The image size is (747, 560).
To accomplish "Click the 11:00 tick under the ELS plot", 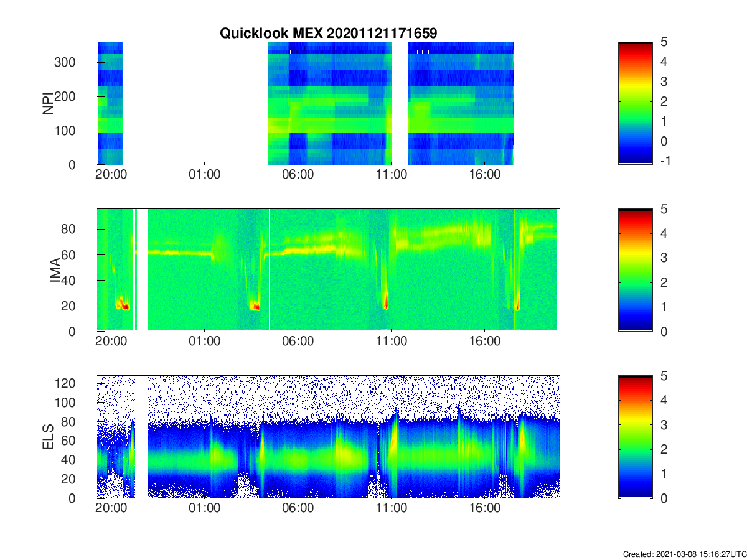I will coord(392,508).
